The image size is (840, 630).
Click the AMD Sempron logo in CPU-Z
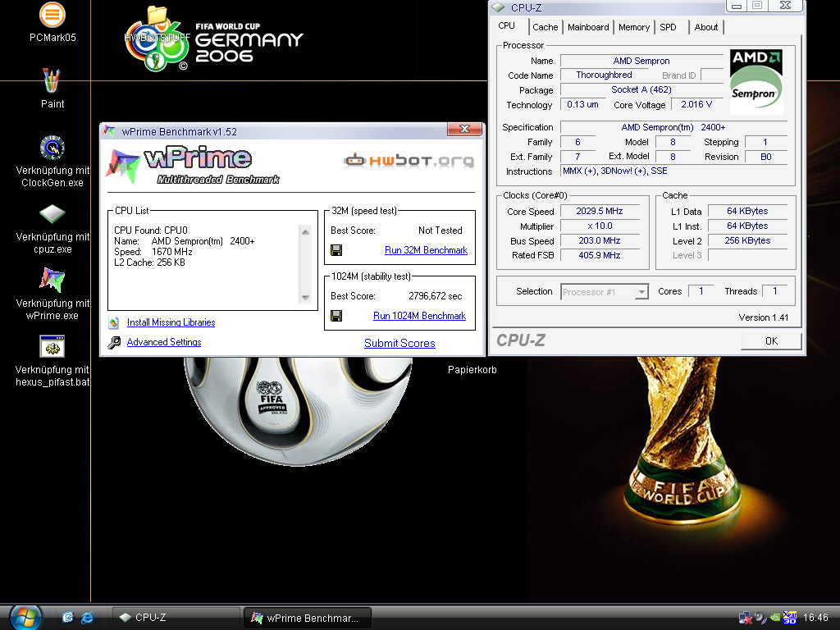point(756,81)
